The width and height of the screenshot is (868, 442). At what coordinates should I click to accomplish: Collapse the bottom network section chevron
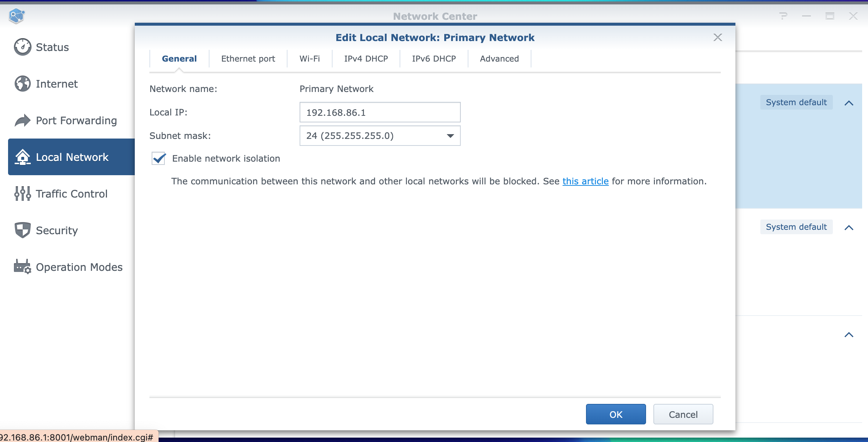coord(849,335)
